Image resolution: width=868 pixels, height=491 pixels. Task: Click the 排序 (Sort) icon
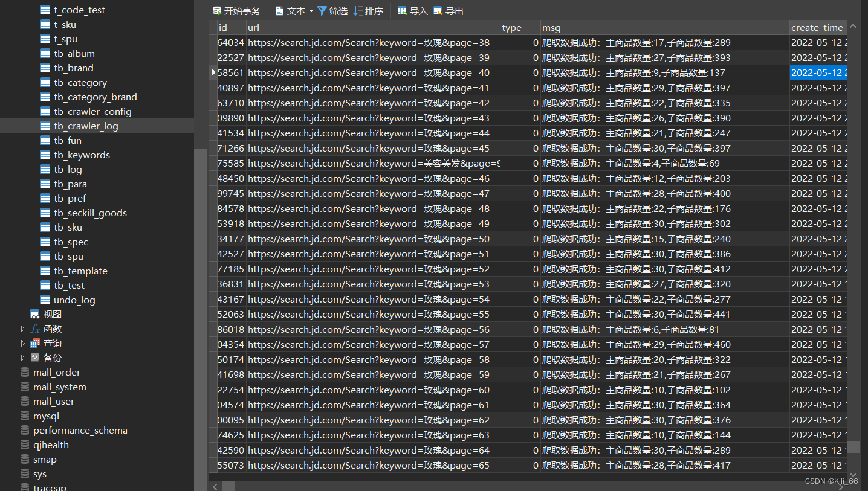[x=358, y=10]
